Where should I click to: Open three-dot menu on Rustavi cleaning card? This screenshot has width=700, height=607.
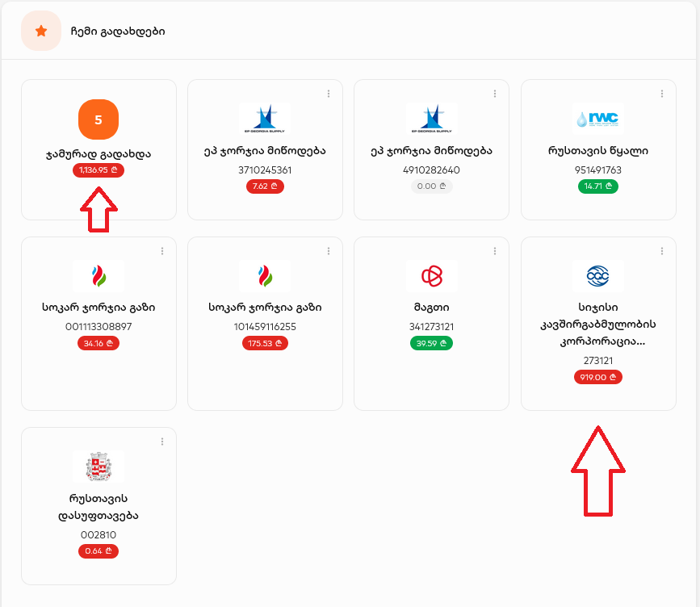pos(162,442)
